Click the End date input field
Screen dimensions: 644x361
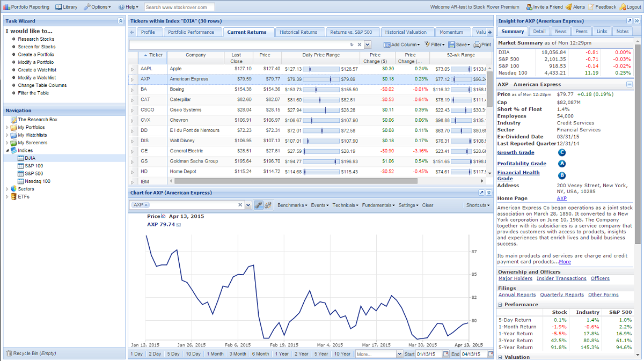[473, 354]
